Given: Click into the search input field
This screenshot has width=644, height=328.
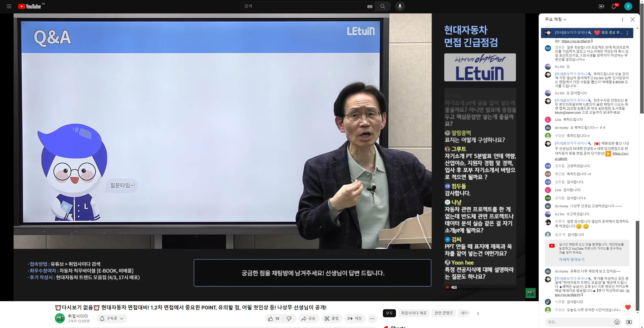Looking at the screenshot, I should 304,6.
